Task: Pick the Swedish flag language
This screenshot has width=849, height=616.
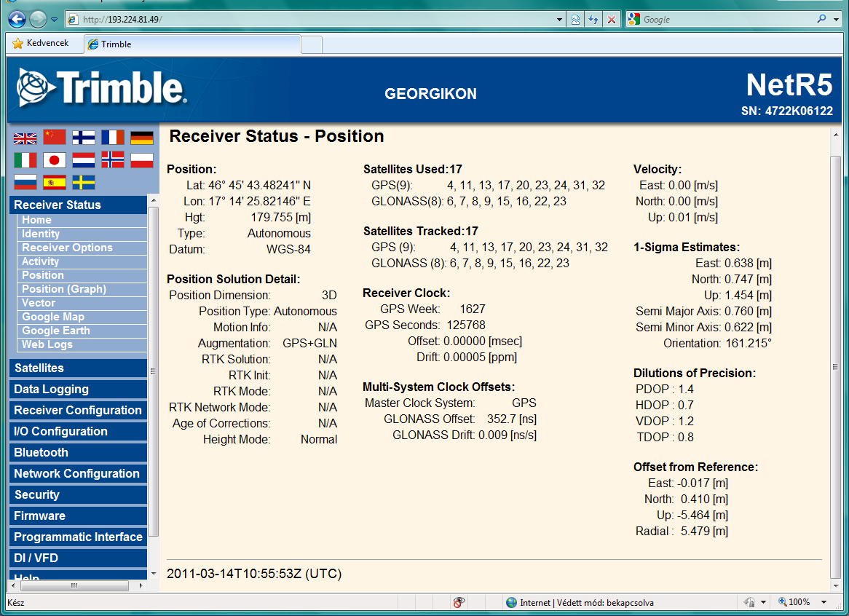Action: (84, 183)
